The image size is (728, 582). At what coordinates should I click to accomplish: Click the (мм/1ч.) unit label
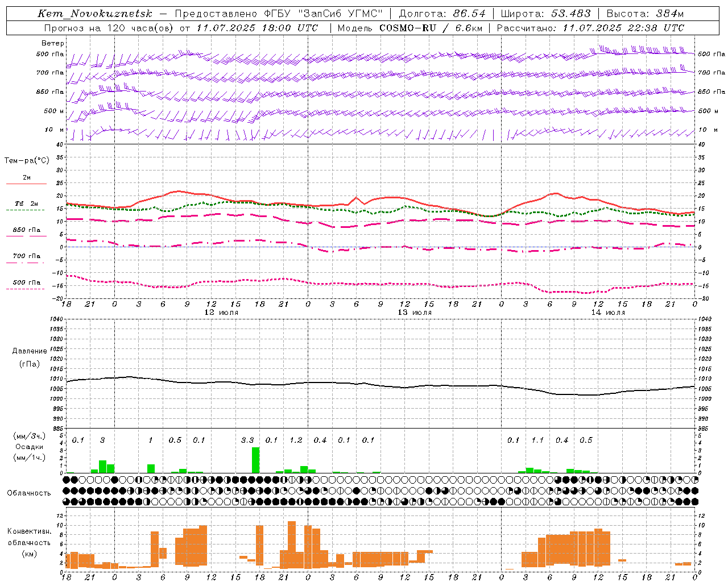(x=29, y=458)
